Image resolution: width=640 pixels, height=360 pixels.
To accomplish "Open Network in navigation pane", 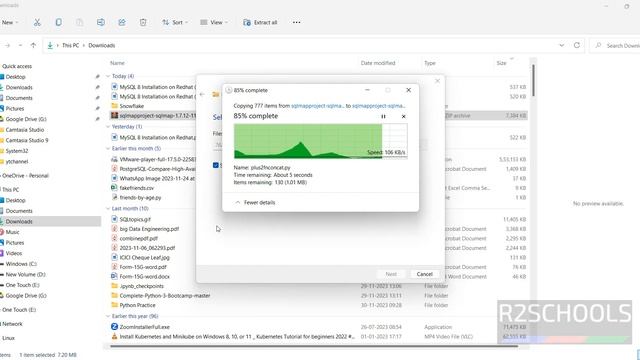I will [12, 324].
